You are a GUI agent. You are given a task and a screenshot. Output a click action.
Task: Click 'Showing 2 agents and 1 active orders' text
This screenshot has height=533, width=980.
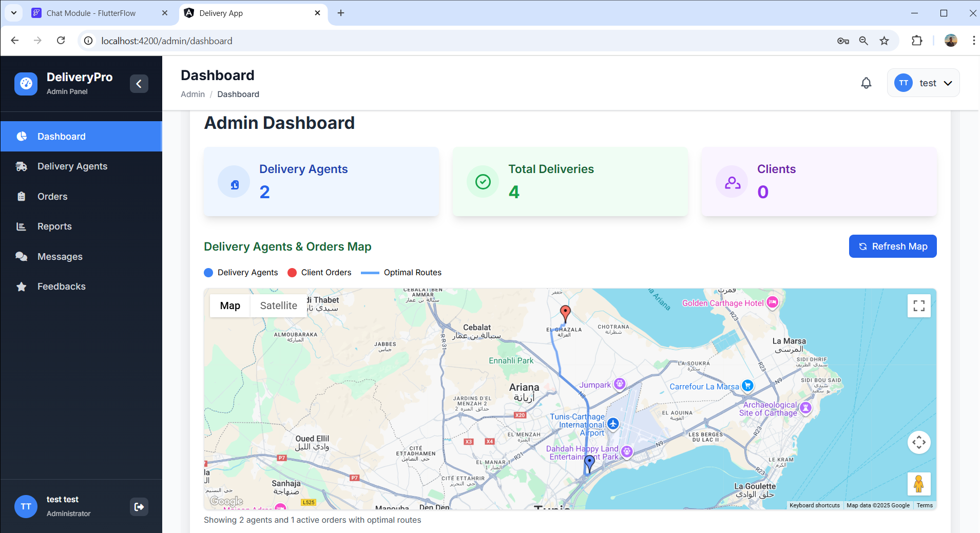click(312, 520)
